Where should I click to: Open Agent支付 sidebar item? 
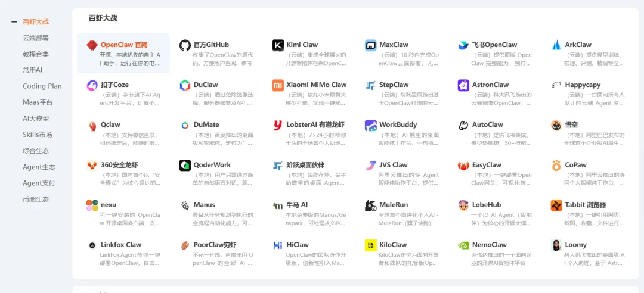coord(39,183)
